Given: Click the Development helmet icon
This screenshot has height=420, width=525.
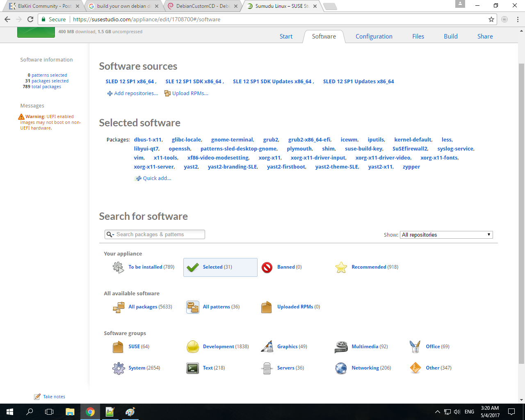Looking at the screenshot, I should (x=193, y=347).
